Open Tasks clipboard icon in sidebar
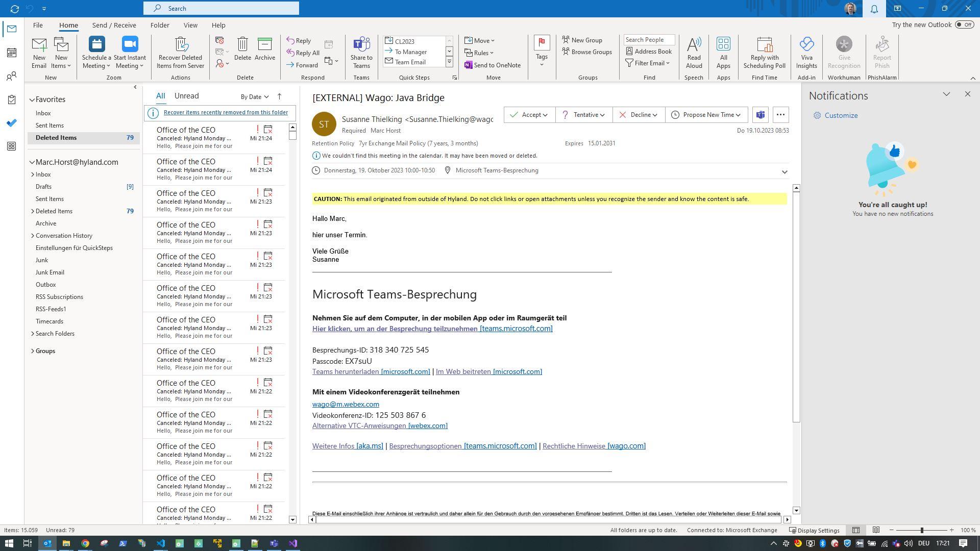The height and width of the screenshot is (551, 980). [12, 99]
